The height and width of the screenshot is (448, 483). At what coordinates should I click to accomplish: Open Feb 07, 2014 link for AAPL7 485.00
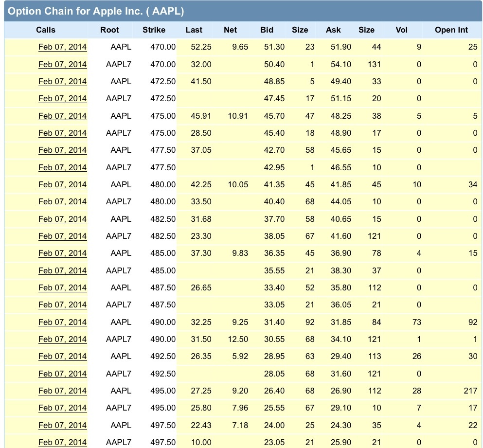[x=63, y=271]
